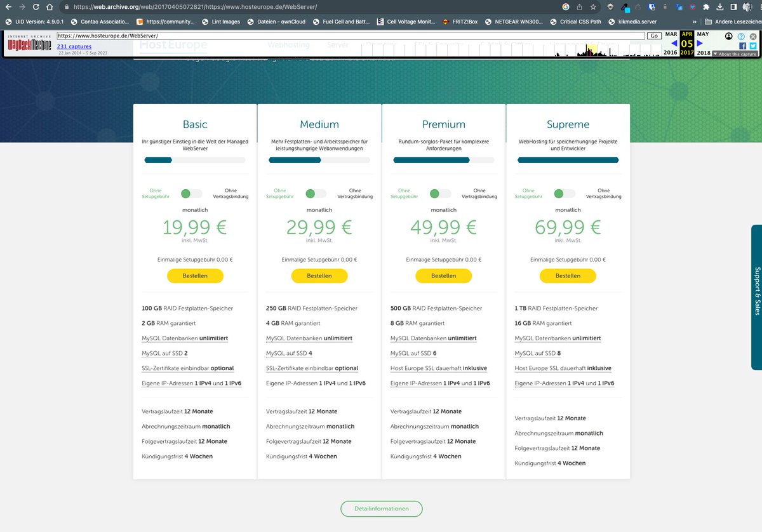This screenshot has height=532, width=762.
Task: Select the 2016 year in Wayback toolbar
Action: (x=671, y=53)
